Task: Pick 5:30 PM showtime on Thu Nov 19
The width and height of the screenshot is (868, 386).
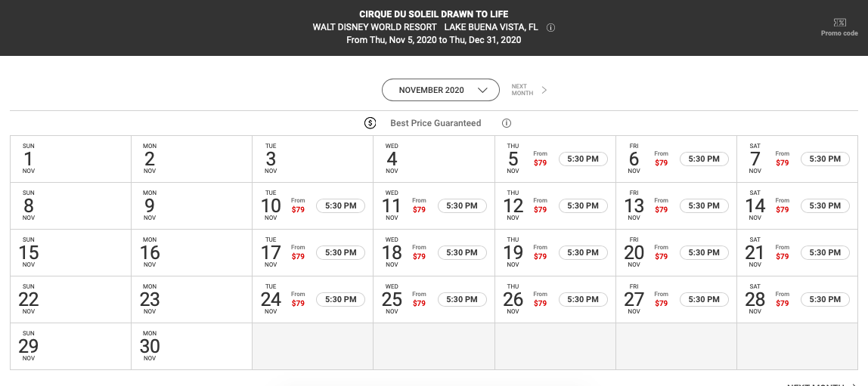Action: click(x=583, y=253)
